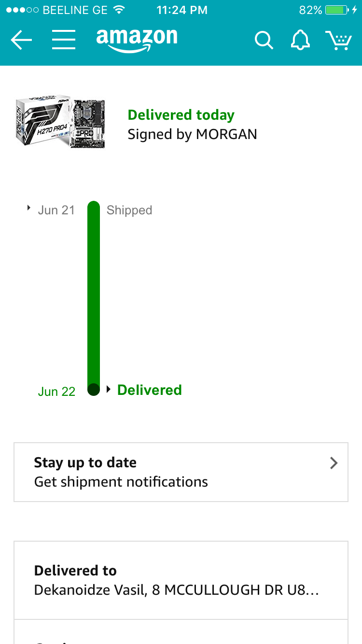Tap the Delivered today status text
The image size is (362, 644).
click(x=181, y=115)
